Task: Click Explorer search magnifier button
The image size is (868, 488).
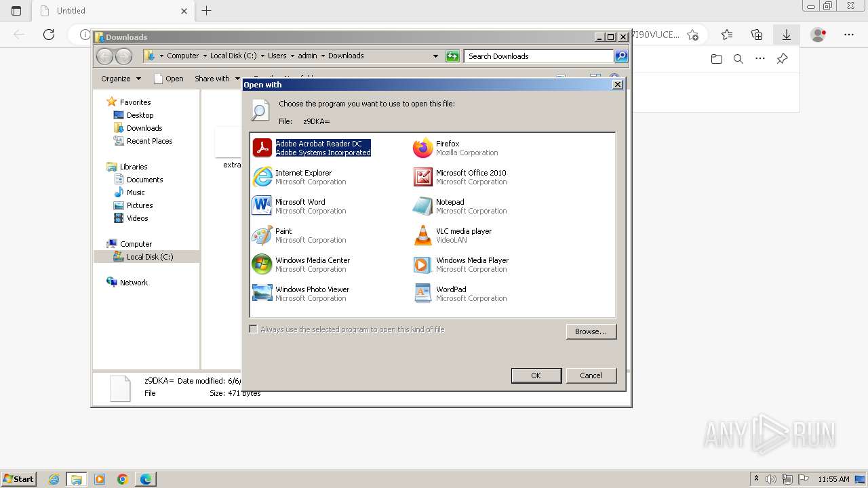Action: (621, 56)
